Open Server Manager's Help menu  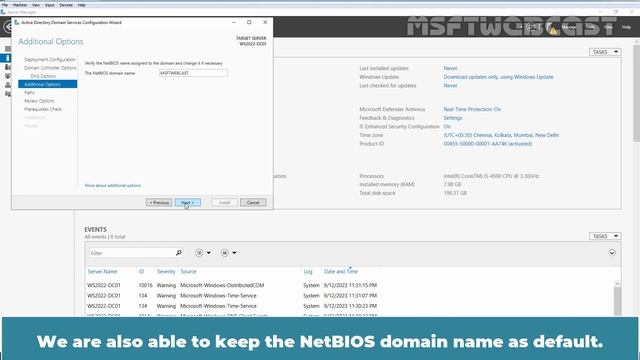[626, 27]
